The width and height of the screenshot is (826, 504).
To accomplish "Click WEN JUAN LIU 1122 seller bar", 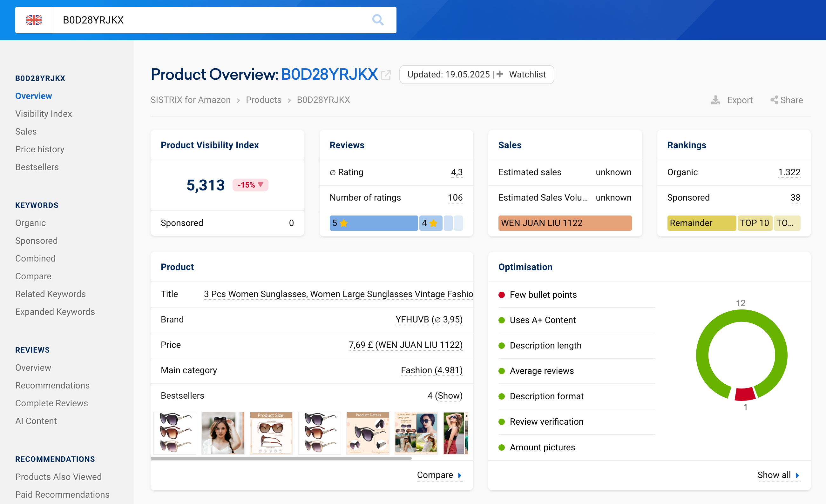I will tap(565, 223).
